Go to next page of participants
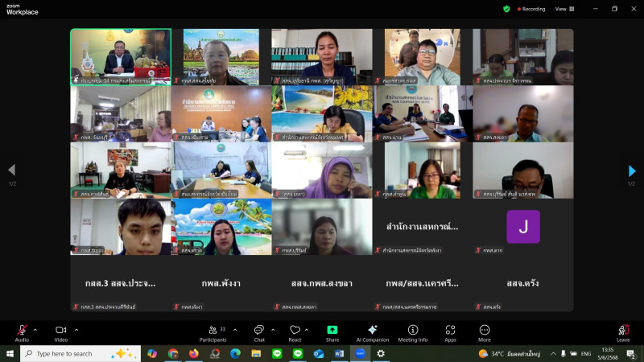 [x=632, y=171]
